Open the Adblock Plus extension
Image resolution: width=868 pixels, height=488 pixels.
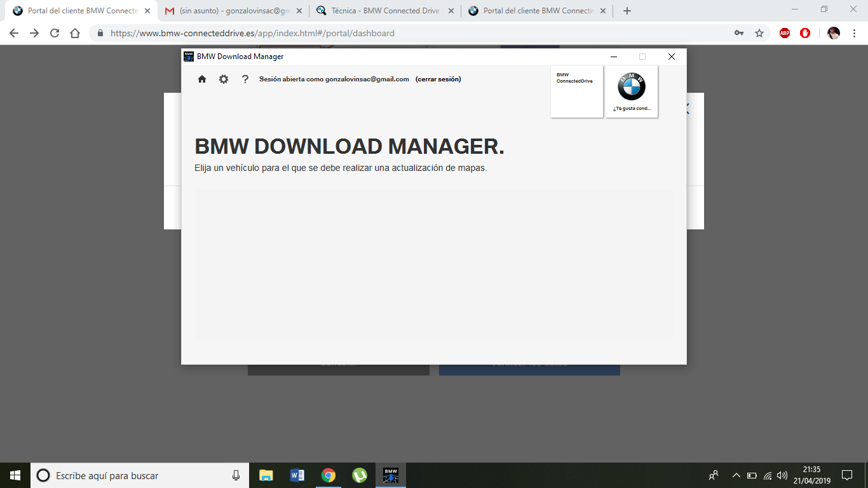coord(785,33)
